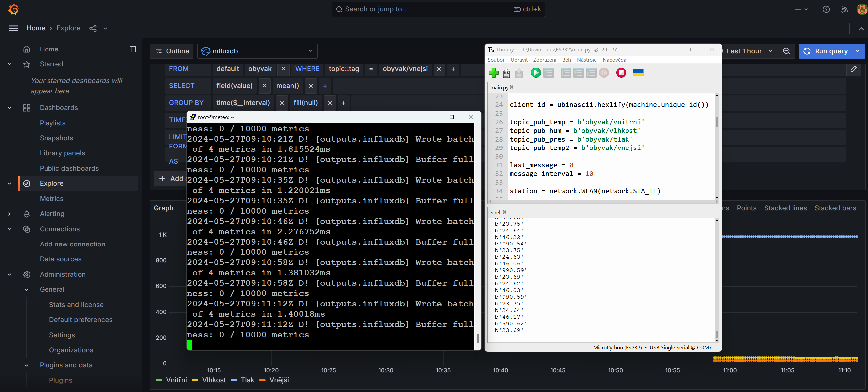This screenshot has height=392, width=868.
Task: Click Thonny's green Run script button
Action: (535, 73)
